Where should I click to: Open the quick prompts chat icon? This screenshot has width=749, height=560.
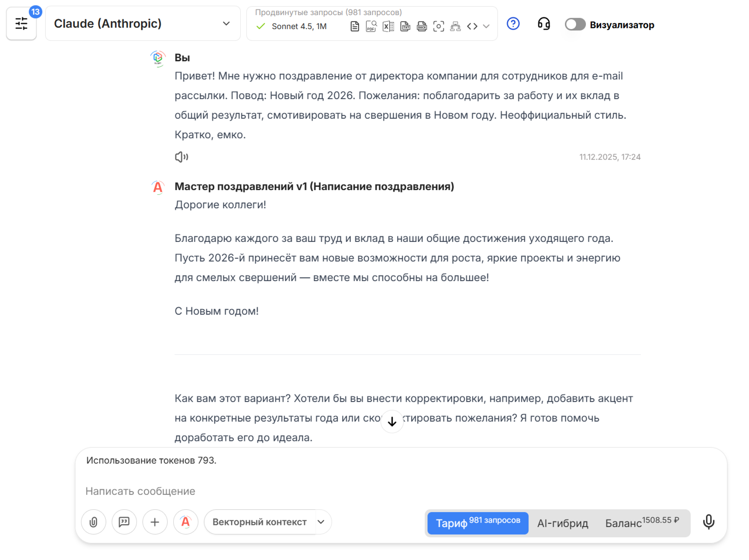(x=124, y=522)
